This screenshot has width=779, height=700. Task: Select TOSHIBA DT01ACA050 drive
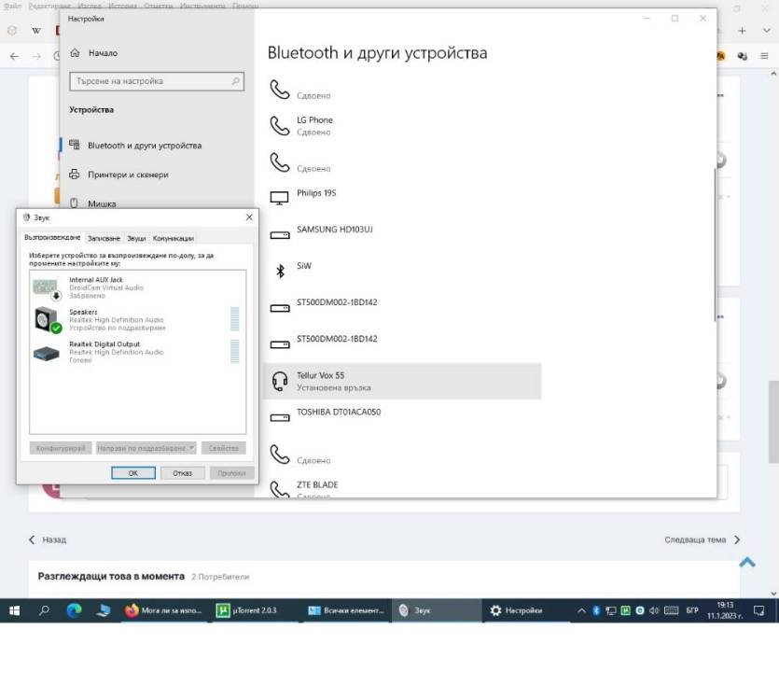pyautogui.click(x=402, y=417)
